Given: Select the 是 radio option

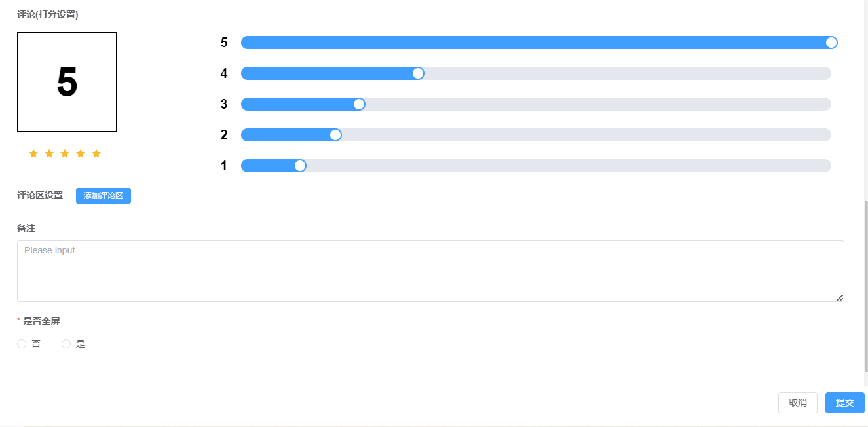Looking at the screenshot, I should [66, 344].
